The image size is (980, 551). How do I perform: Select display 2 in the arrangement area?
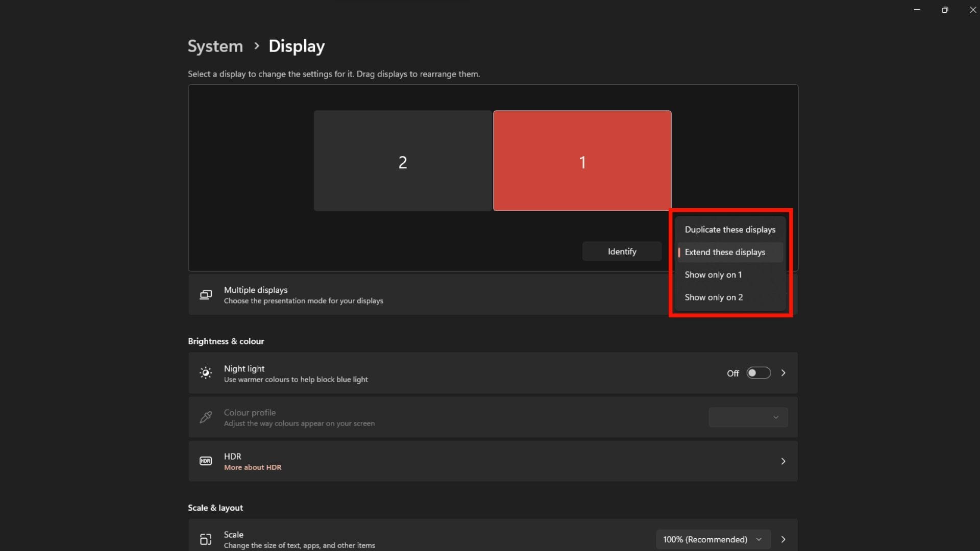tap(402, 161)
